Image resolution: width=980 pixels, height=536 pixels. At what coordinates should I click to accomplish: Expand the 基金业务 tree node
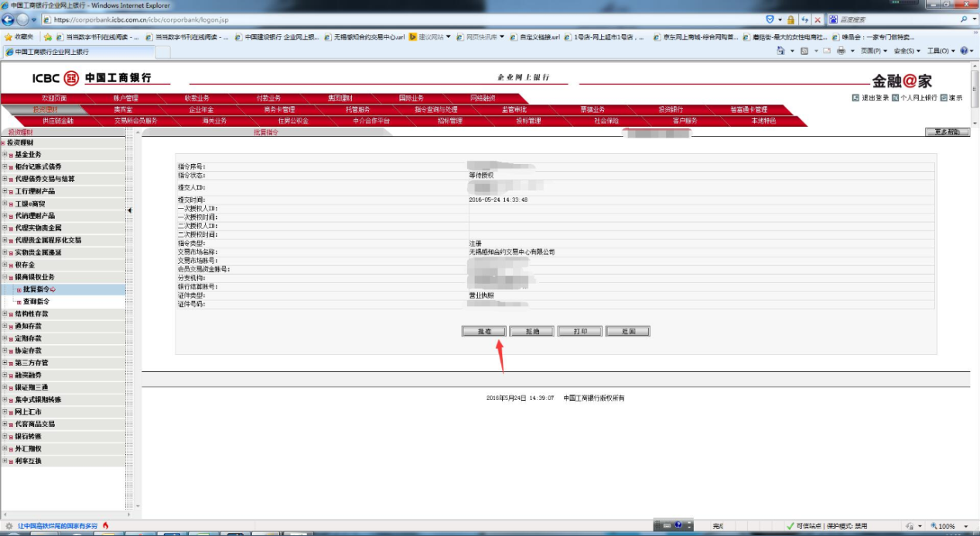click(5, 155)
